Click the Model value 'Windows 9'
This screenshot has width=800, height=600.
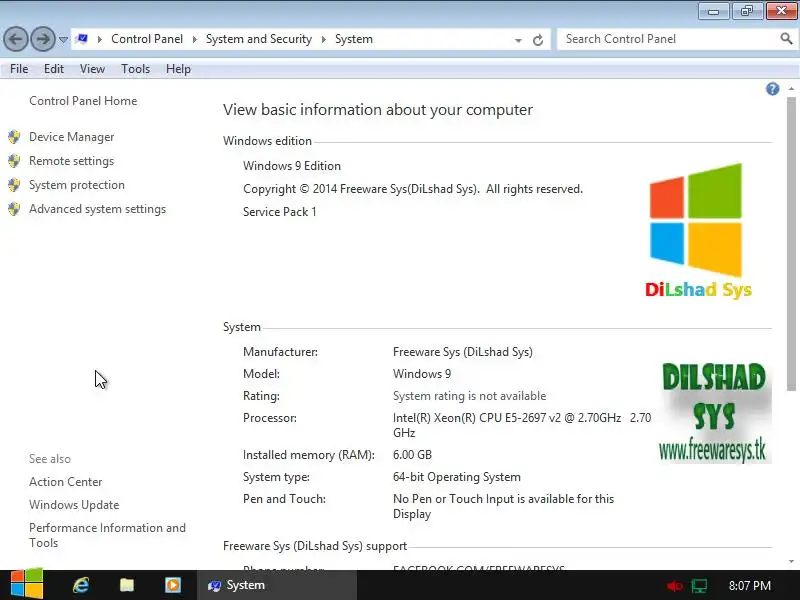[x=422, y=374]
